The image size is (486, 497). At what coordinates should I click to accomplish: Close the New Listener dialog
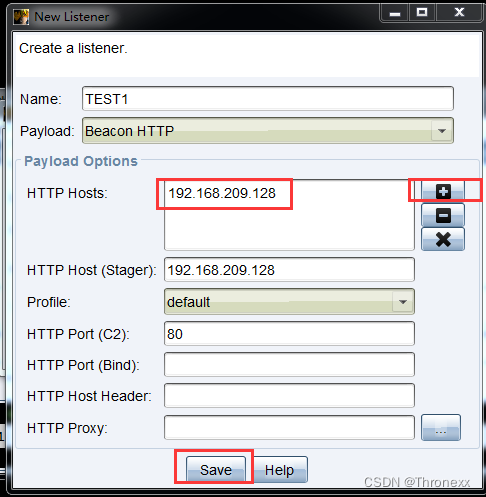pyautogui.click(x=459, y=13)
